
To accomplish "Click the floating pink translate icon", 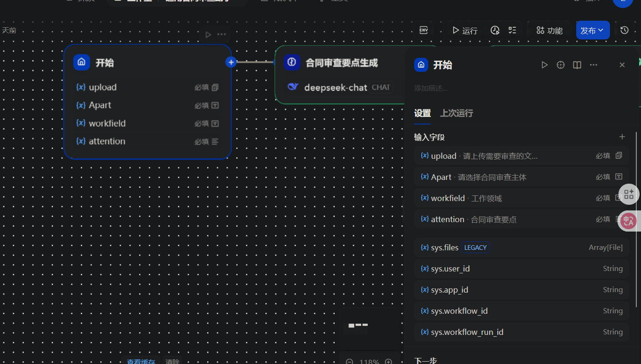I will point(629,220).
